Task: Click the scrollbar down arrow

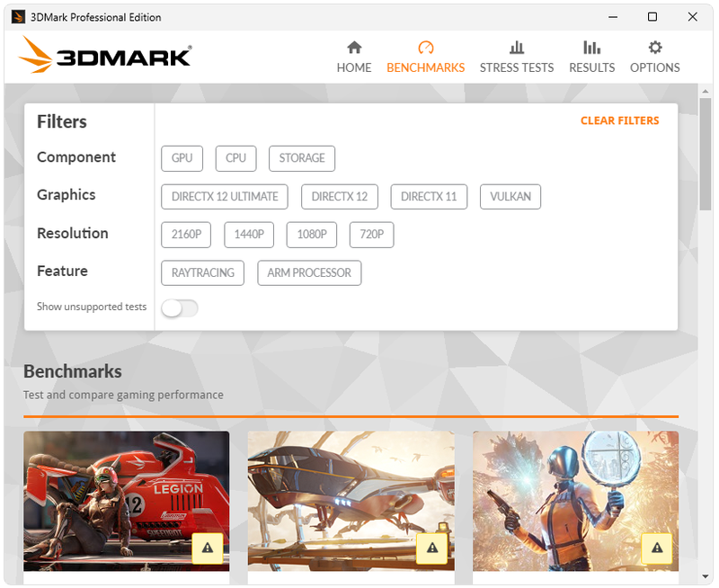Action: coord(706,576)
